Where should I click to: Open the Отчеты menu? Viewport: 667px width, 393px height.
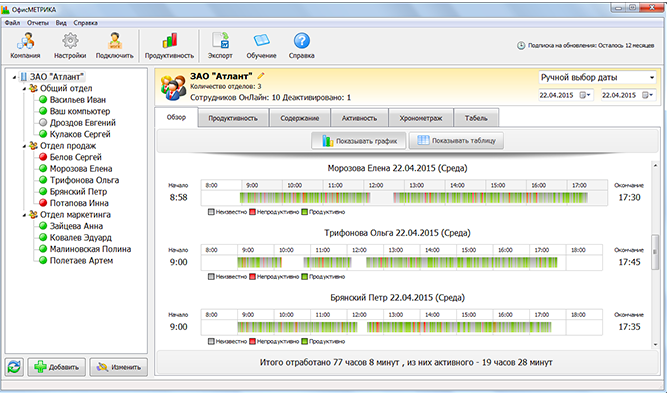click(x=37, y=23)
